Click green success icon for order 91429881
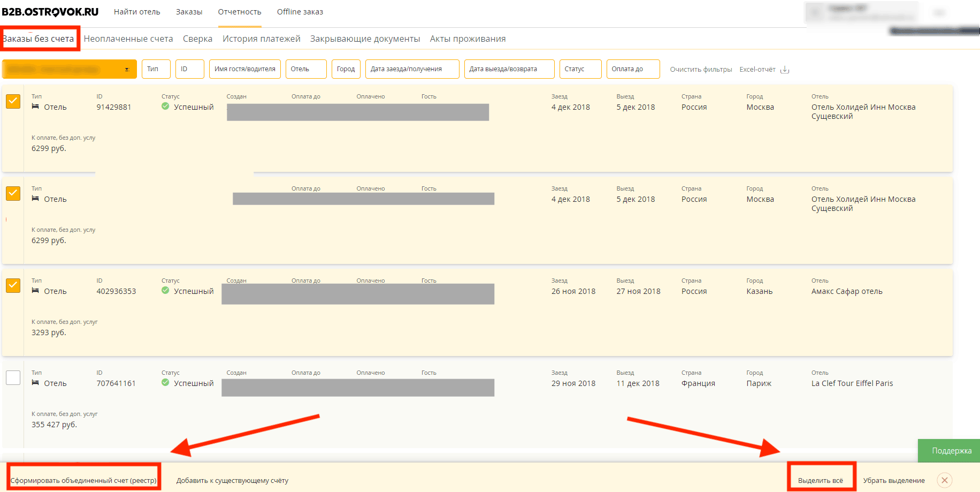This screenshot has width=980, height=492. (165, 107)
